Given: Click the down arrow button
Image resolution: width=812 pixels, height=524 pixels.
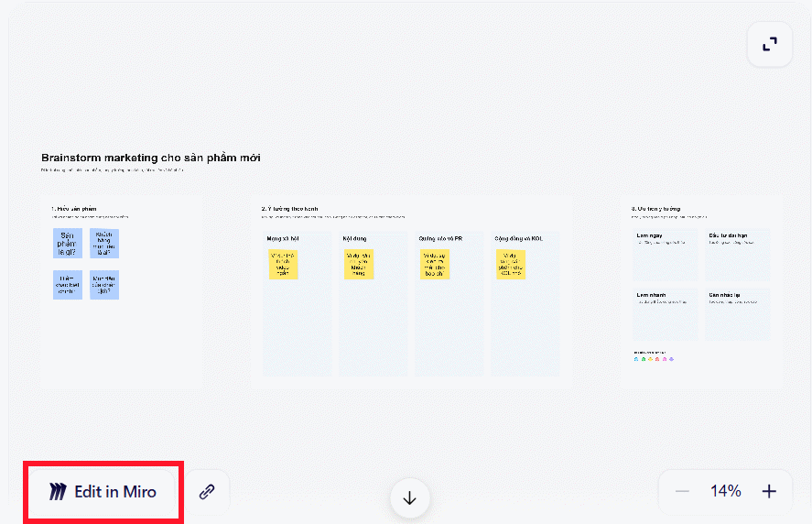Looking at the screenshot, I should (409, 498).
